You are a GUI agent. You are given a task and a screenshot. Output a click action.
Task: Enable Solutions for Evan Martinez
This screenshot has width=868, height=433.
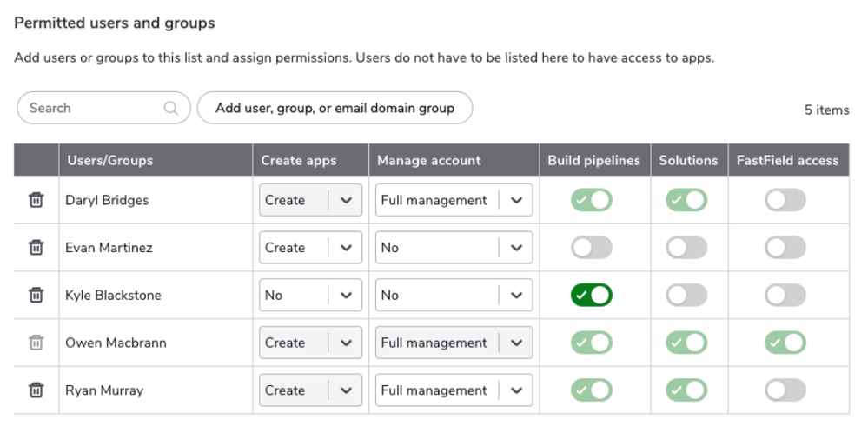coord(686,248)
